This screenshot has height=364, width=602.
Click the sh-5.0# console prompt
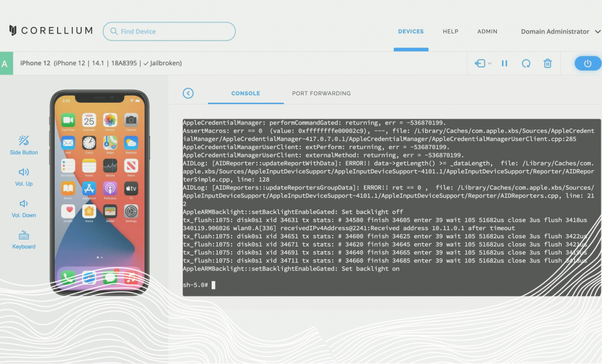point(195,285)
